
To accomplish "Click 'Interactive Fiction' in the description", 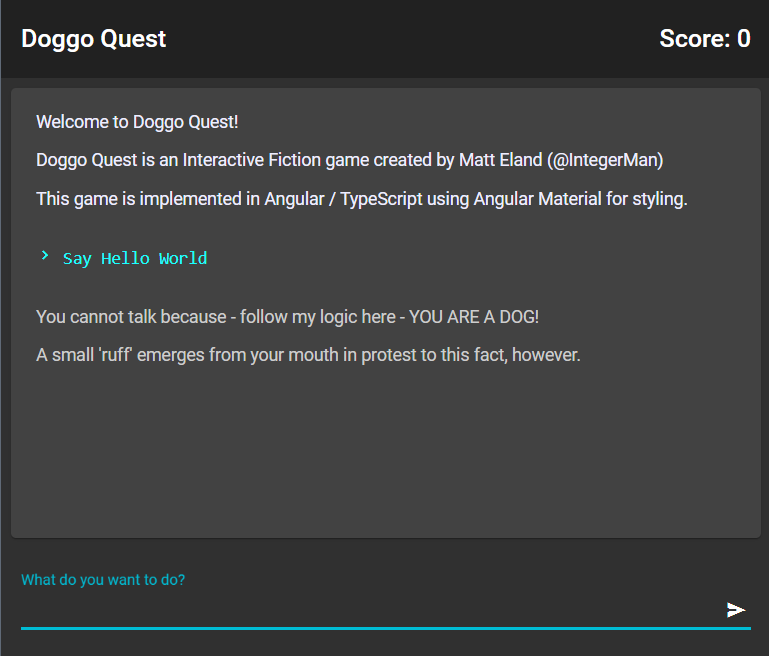I will pyautogui.click(x=252, y=160).
